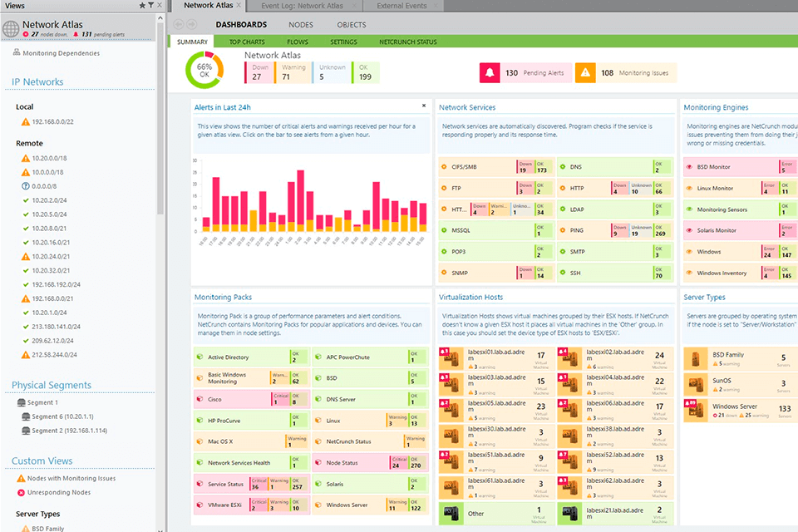Open the NODES section

(301, 24)
